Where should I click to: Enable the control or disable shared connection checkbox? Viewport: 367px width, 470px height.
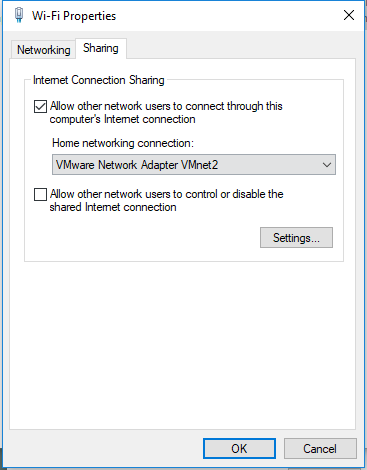pos(40,195)
